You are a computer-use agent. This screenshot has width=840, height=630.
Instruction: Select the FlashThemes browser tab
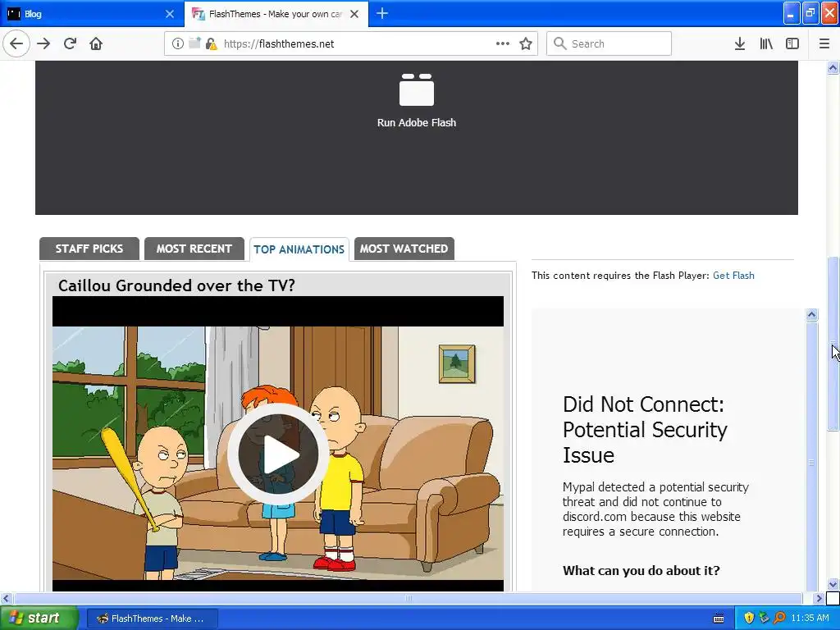tap(276, 14)
